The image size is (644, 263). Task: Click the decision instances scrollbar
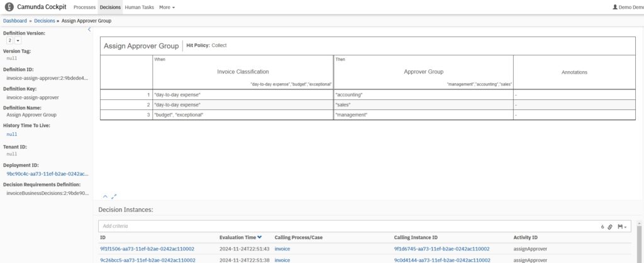640,245
